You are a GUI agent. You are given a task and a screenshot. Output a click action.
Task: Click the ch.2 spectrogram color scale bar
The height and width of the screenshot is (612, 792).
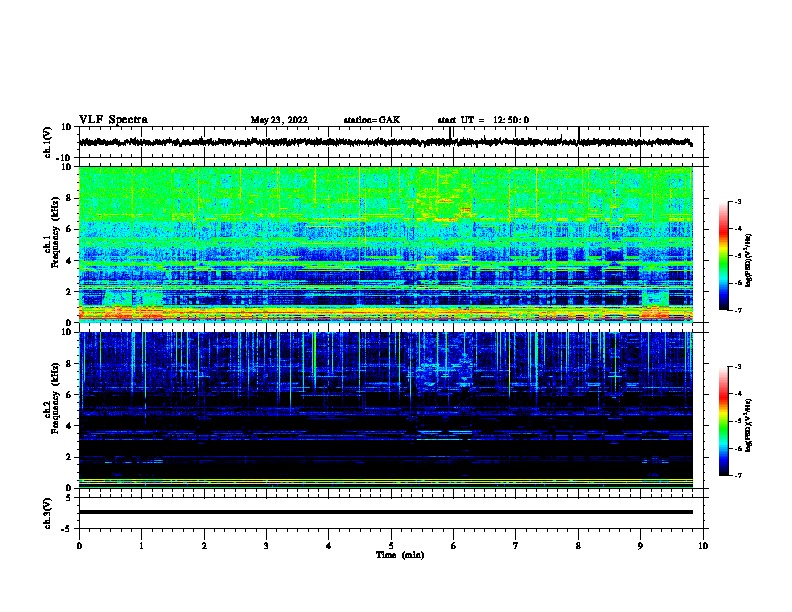point(723,421)
